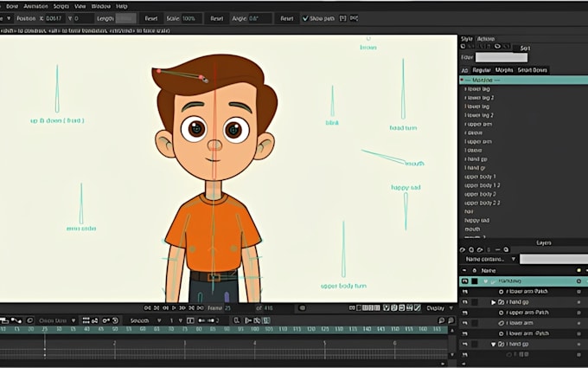Click the highlighted icon in timeline toolbar
The width and height of the screenshot is (588, 368).
265,320
